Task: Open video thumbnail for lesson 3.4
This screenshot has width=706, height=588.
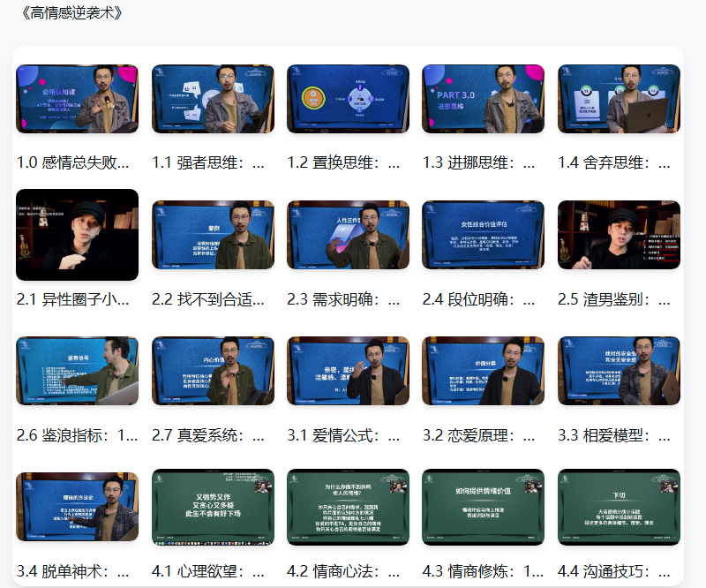Action: coord(77,507)
